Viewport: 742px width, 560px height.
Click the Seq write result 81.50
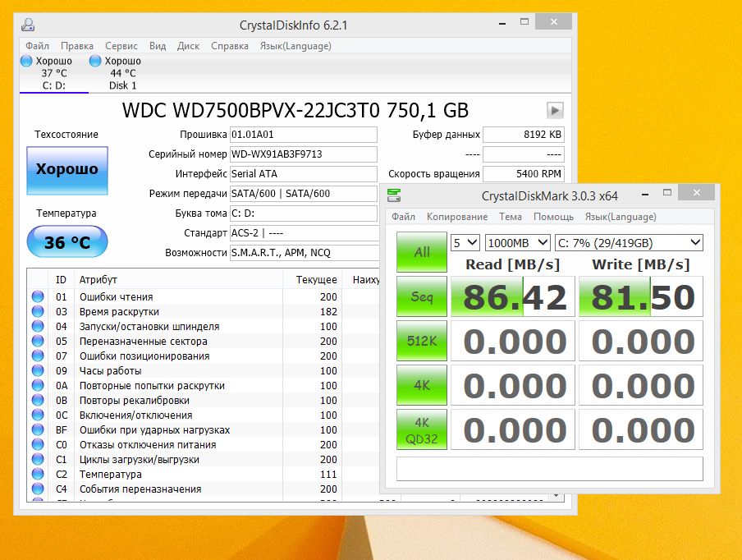click(x=641, y=296)
